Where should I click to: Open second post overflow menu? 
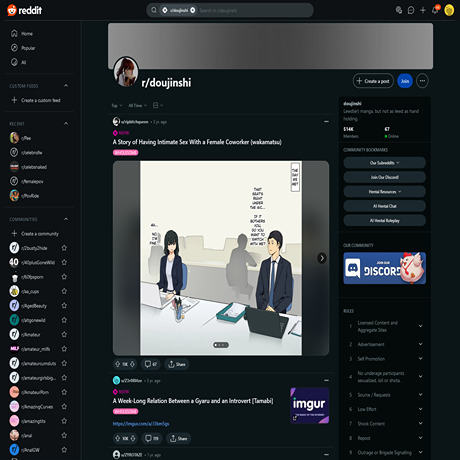326,380
